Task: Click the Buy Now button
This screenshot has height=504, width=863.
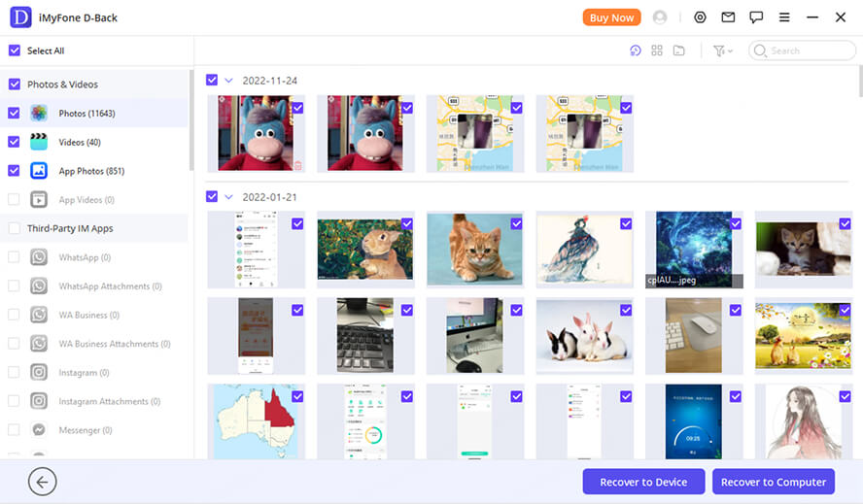Action: (x=611, y=17)
